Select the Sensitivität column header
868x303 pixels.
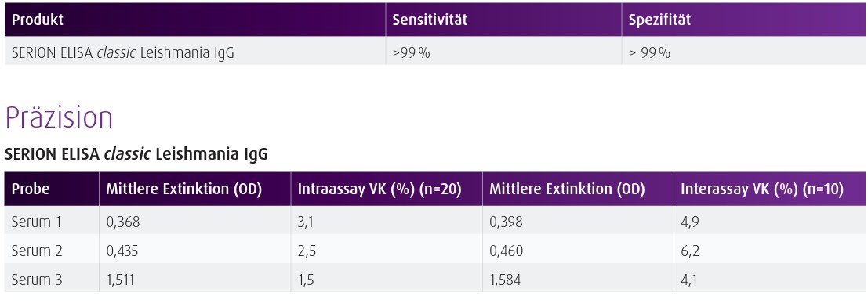point(430,20)
